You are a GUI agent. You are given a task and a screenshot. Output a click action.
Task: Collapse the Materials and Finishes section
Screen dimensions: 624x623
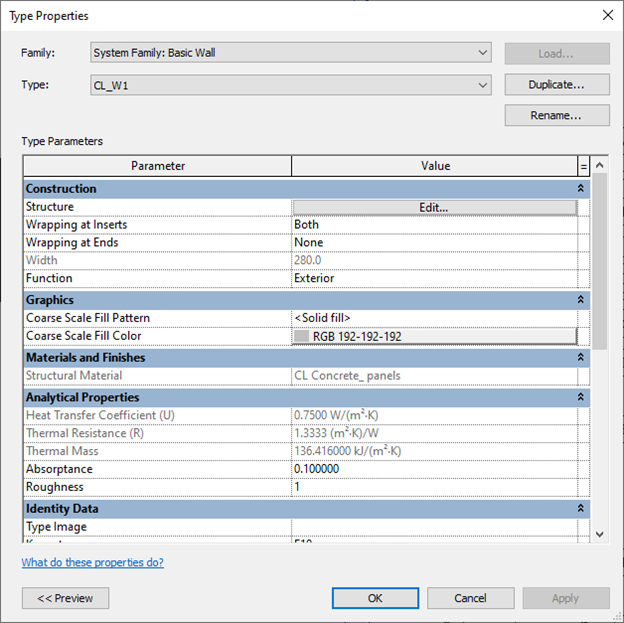point(582,357)
